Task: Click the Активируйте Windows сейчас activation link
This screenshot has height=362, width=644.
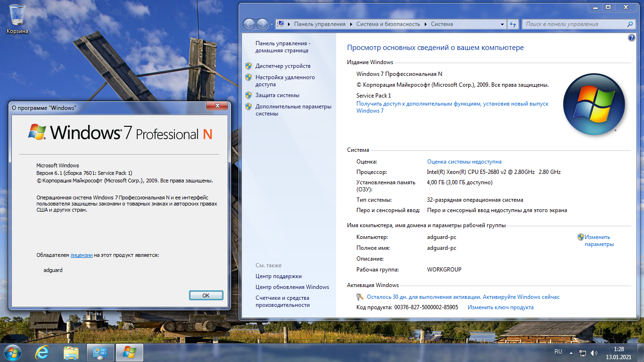Action: [521, 297]
